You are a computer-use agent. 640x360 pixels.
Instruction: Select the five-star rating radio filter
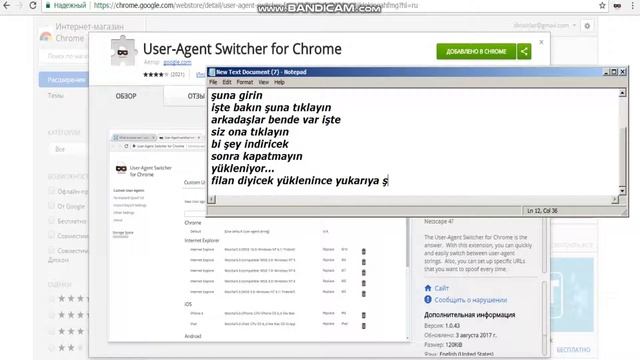[51, 299]
